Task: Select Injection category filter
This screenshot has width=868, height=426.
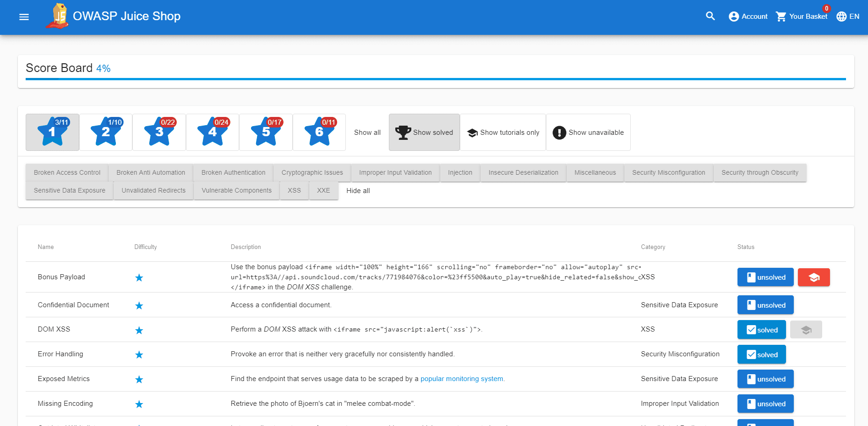Action: click(460, 173)
